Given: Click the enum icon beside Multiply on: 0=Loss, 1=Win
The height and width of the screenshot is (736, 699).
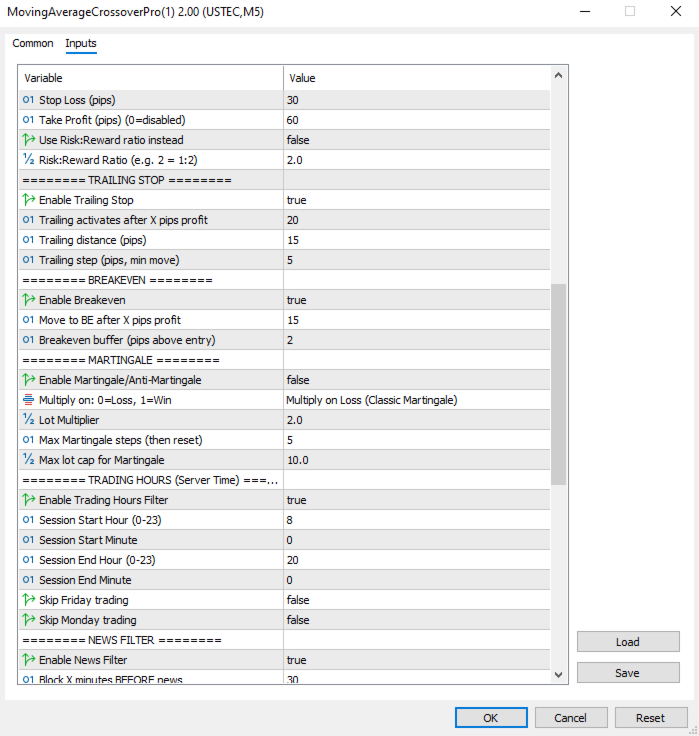Looking at the screenshot, I should click(28, 400).
